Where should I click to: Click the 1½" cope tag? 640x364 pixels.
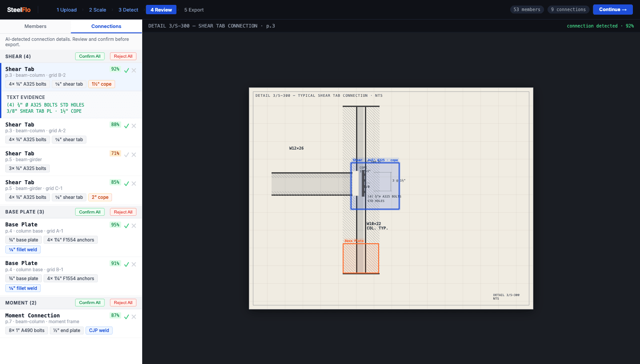click(x=101, y=84)
